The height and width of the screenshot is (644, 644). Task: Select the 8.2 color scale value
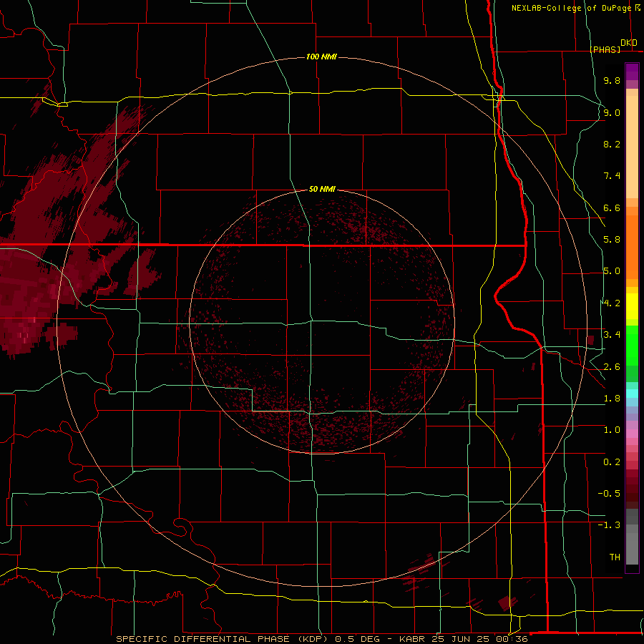point(612,144)
